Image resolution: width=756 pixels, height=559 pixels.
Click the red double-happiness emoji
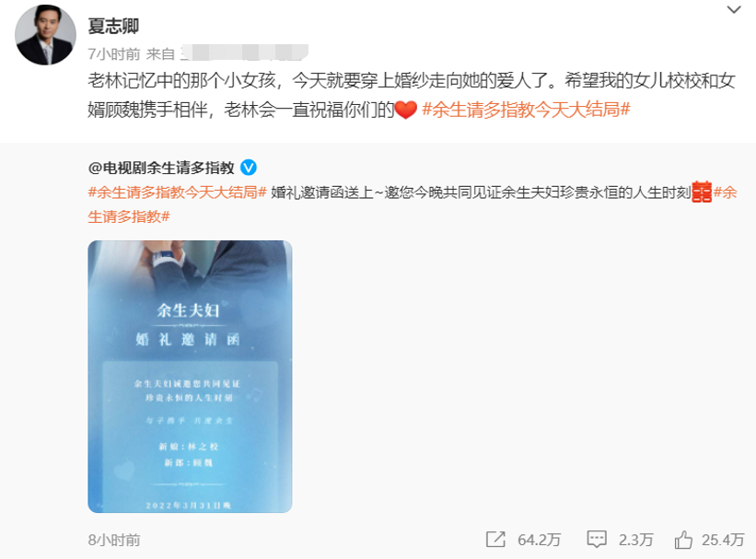pyautogui.click(x=702, y=192)
